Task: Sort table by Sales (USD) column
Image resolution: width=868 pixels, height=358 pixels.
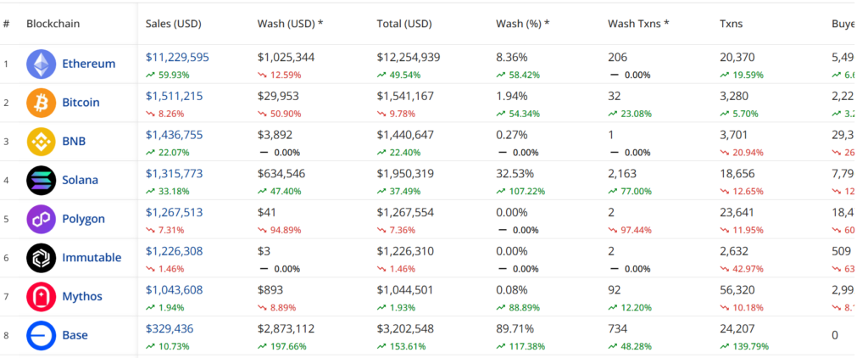Action: pyautogui.click(x=172, y=24)
